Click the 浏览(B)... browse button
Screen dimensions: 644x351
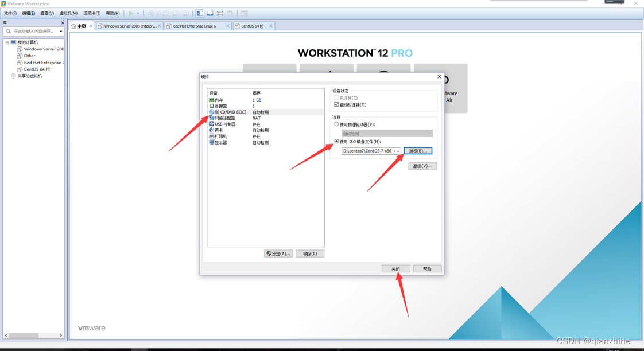tap(418, 151)
